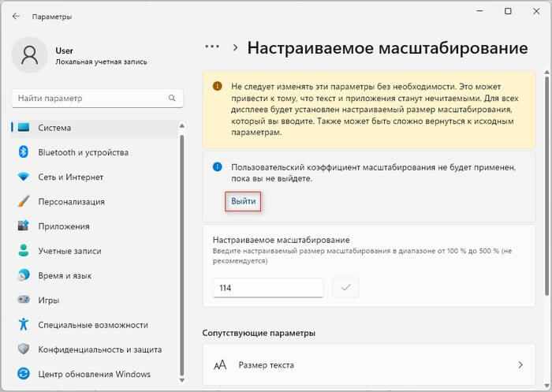Open the User account avatar
552x392 pixels.
(30, 55)
